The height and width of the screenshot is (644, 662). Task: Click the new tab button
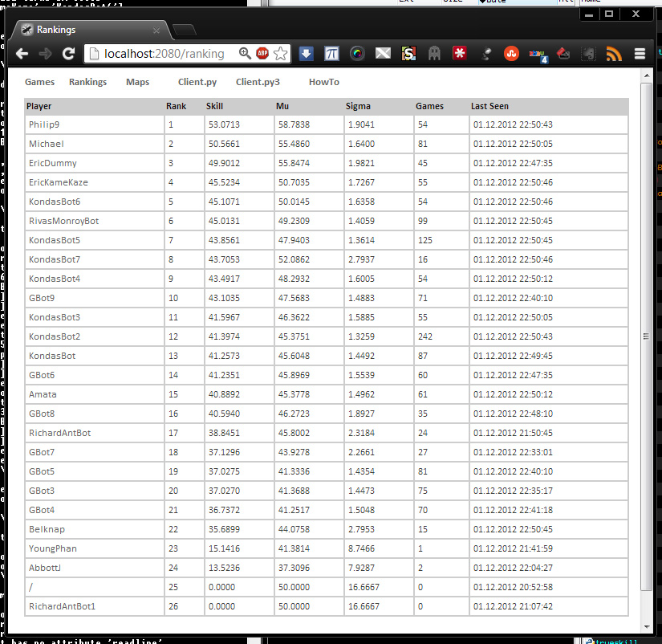pyautogui.click(x=184, y=31)
